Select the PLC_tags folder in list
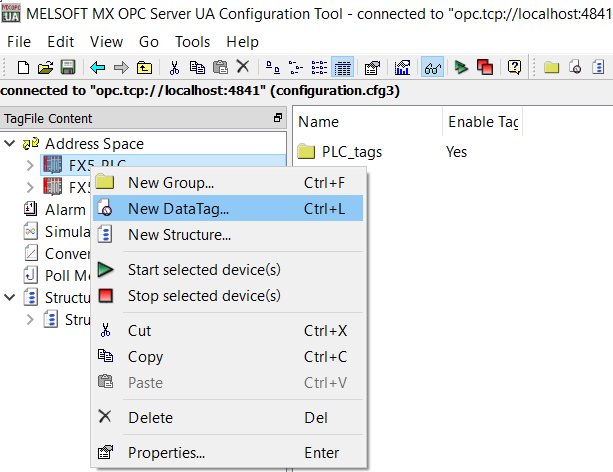 (339, 152)
